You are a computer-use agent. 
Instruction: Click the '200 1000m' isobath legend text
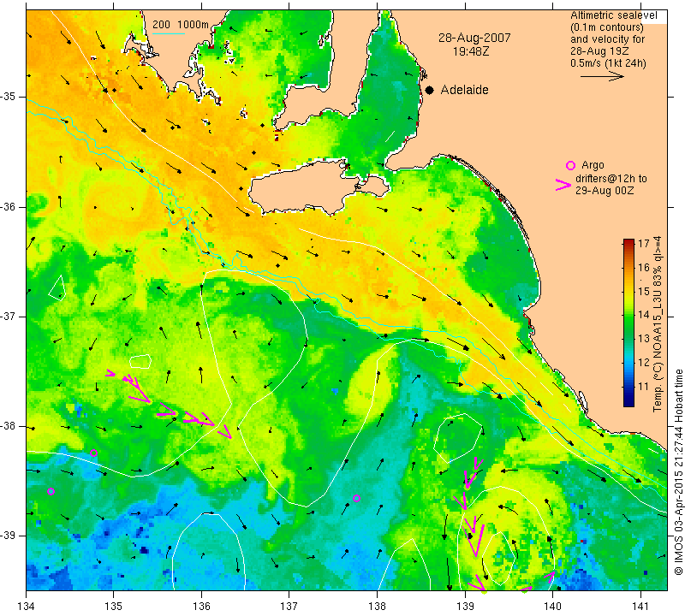pyautogui.click(x=181, y=25)
